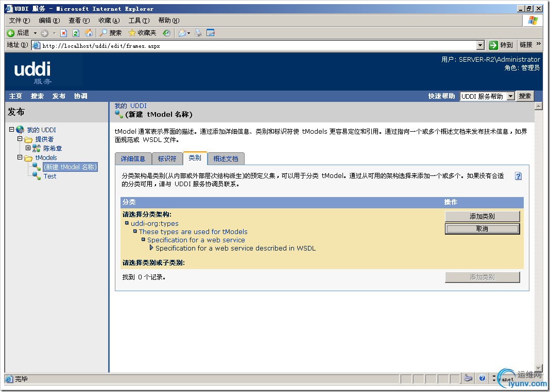Click the Forward arrow toolbar icon

click(x=45, y=33)
